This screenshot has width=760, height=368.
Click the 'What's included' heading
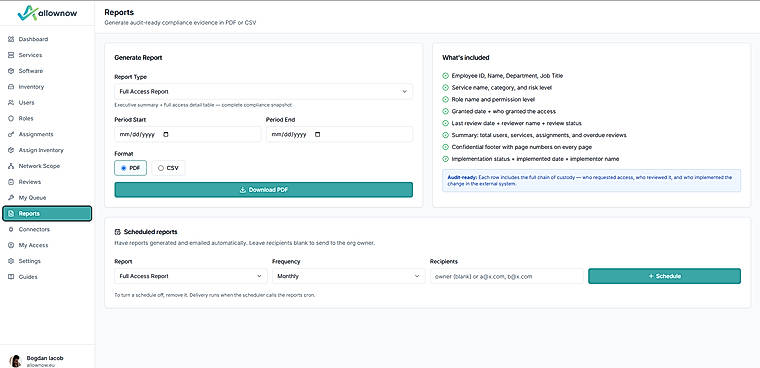465,58
